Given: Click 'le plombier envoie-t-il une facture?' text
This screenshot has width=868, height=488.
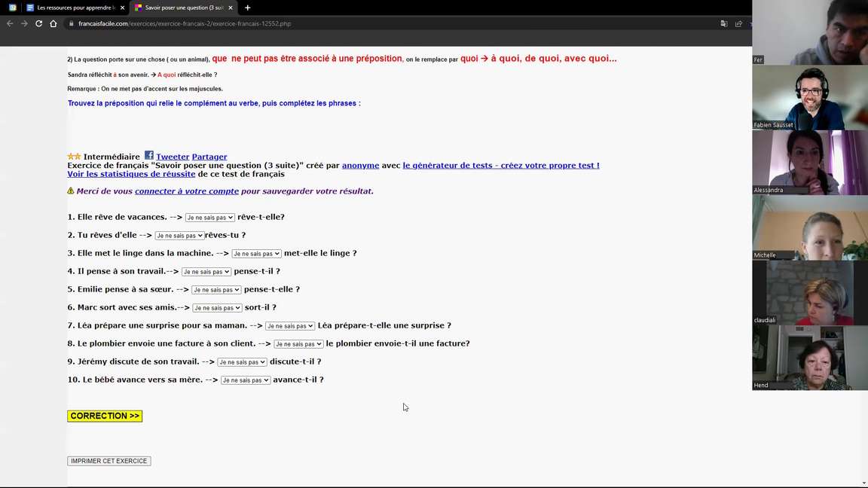Looking at the screenshot, I should 398,343.
